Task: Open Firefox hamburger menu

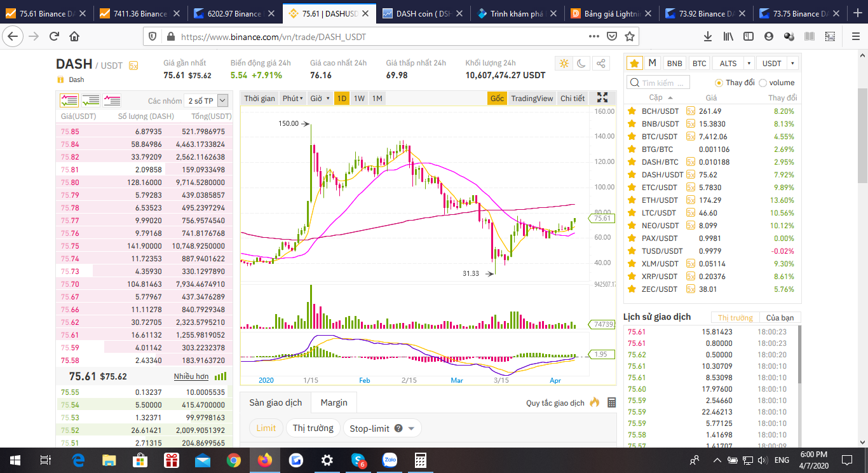Action: (855, 37)
